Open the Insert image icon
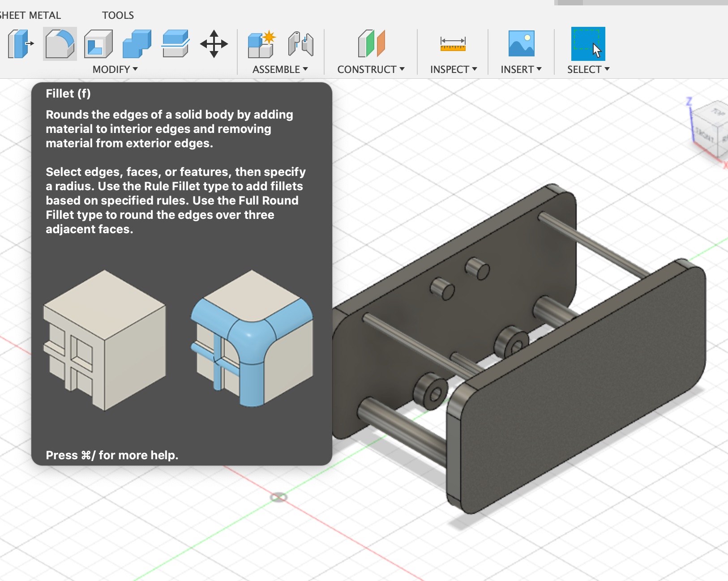This screenshot has height=581, width=728. (x=521, y=43)
